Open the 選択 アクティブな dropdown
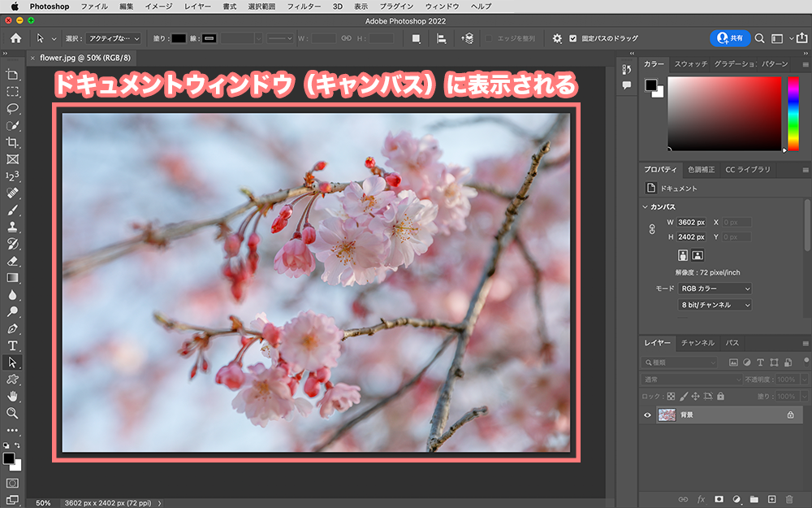This screenshot has height=508, width=812. 114,38
